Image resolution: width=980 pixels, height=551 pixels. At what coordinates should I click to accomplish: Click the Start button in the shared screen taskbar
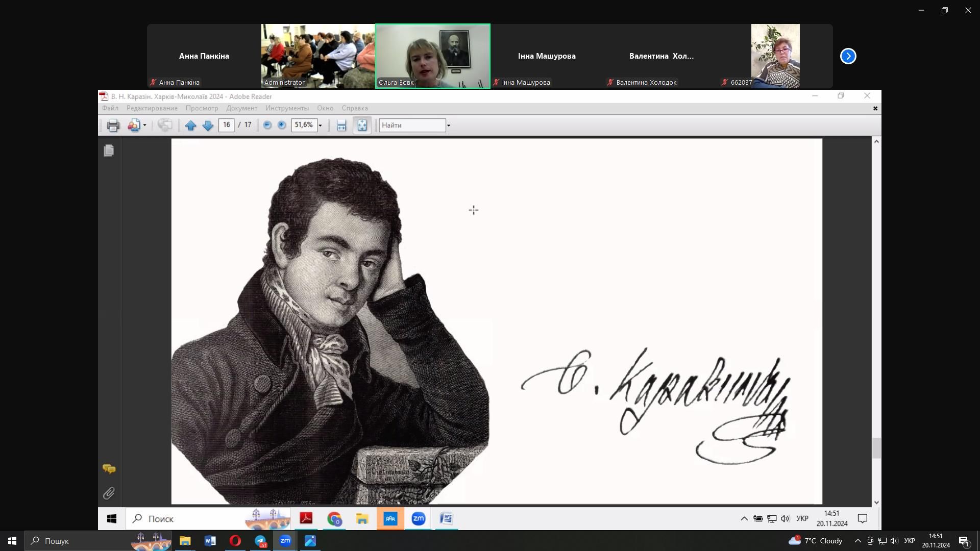[112, 519]
